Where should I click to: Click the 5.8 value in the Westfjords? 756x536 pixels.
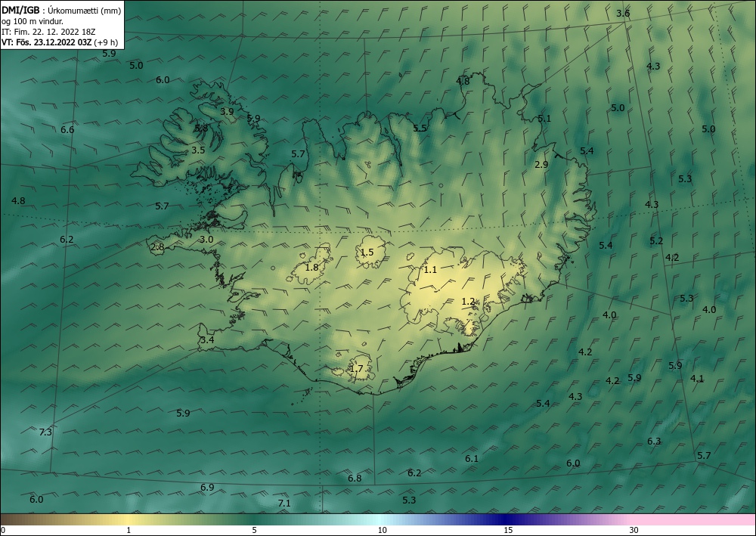click(201, 128)
